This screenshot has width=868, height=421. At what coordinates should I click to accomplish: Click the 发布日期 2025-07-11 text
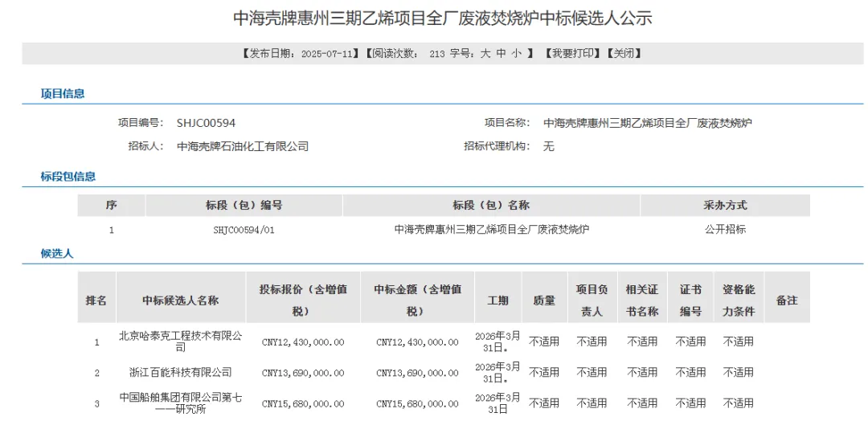click(301, 54)
